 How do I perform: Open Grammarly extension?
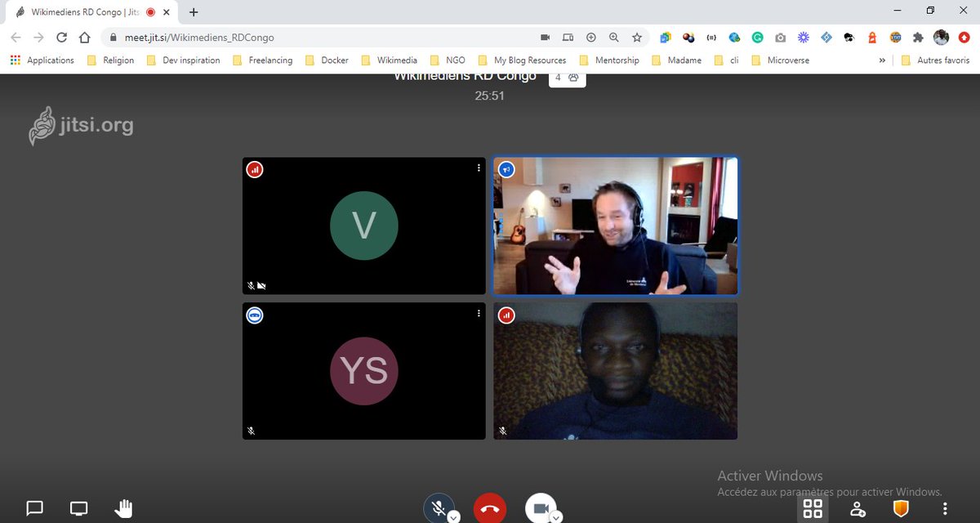pyautogui.click(x=758, y=38)
